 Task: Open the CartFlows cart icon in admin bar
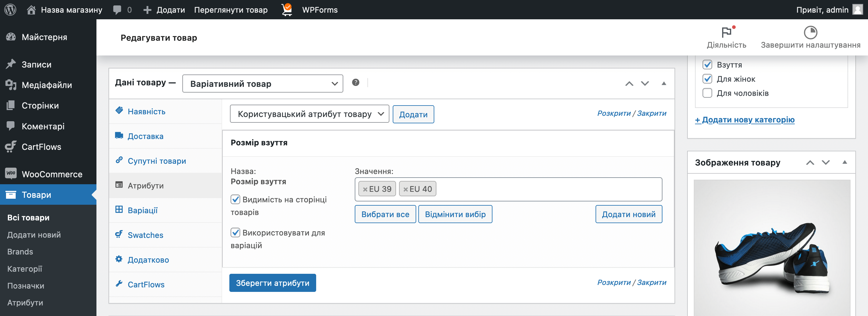pyautogui.click(x=287, y=9)
